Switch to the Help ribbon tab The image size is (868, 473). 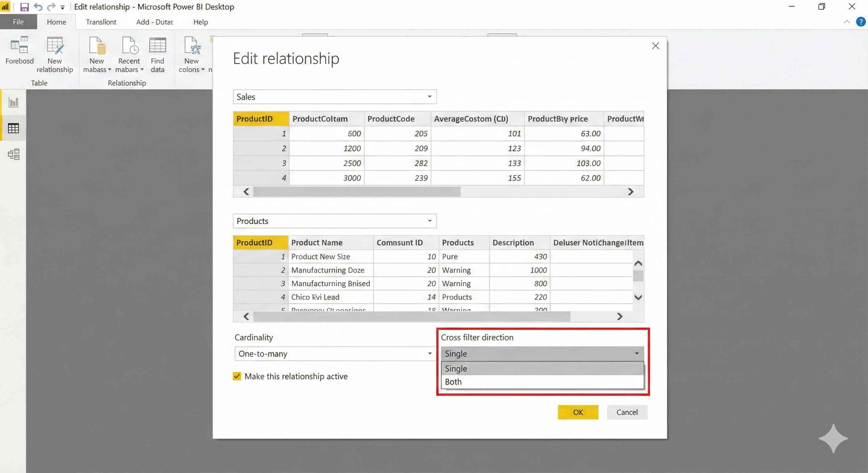(200, 22)
